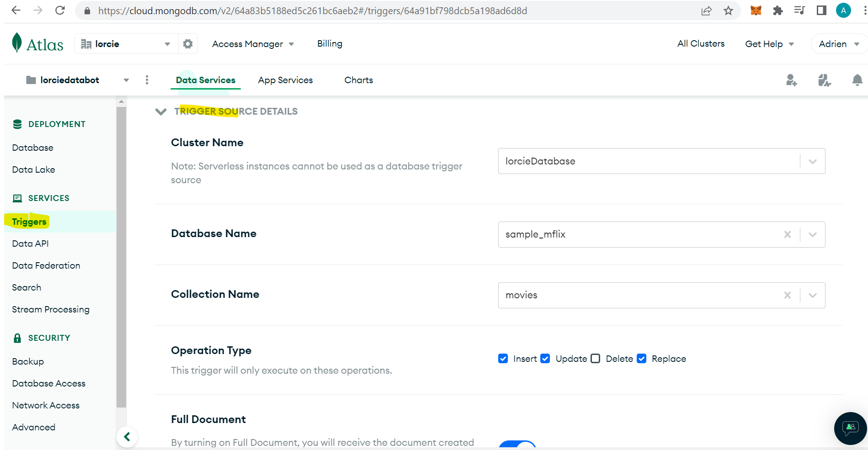Turn off the Full Document toggle
Viewport: 868px width, 450px height.
tap(517, 444)
